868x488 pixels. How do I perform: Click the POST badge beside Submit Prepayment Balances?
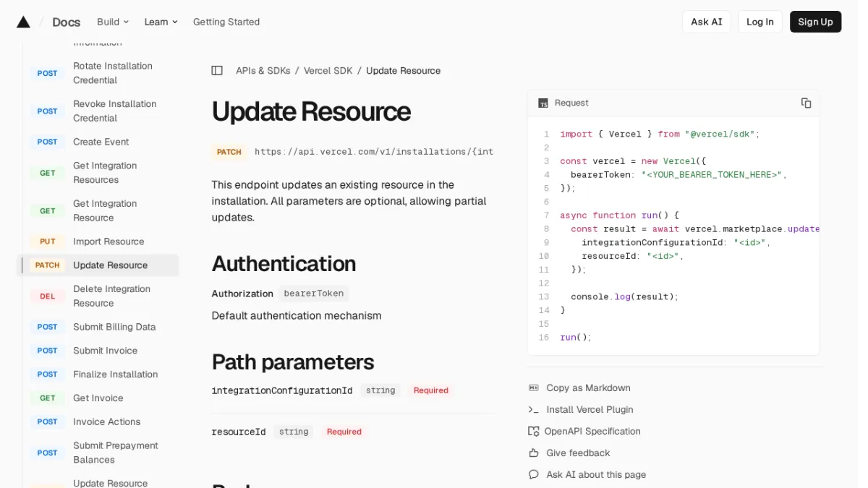point(48,453)
